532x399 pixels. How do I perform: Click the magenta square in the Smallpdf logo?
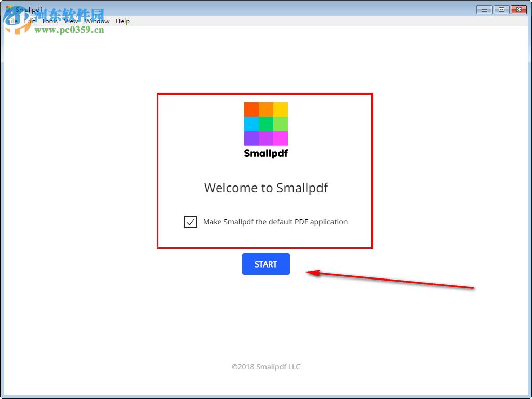[281, 138]
